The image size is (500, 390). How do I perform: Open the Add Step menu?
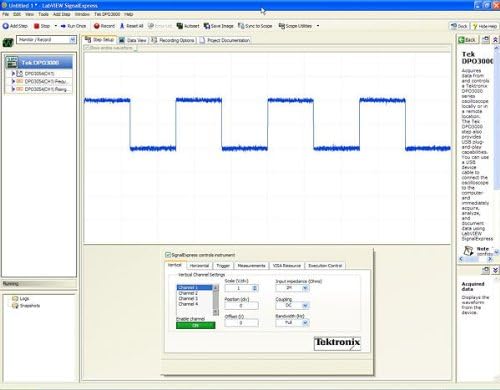(62, 14)
